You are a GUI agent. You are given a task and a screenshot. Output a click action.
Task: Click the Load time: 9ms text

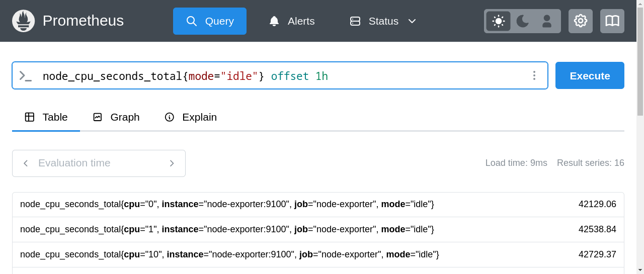[x=516, y=163]
